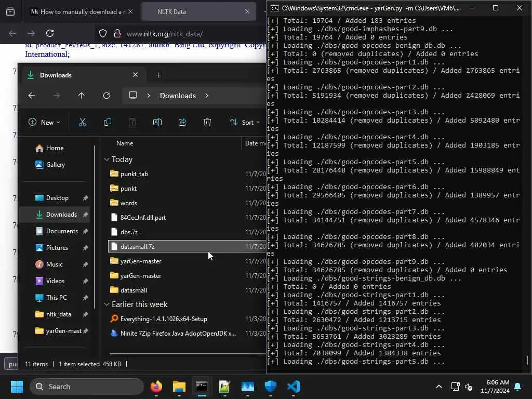Open clock and date in taskbar

[x=495, y=387]
